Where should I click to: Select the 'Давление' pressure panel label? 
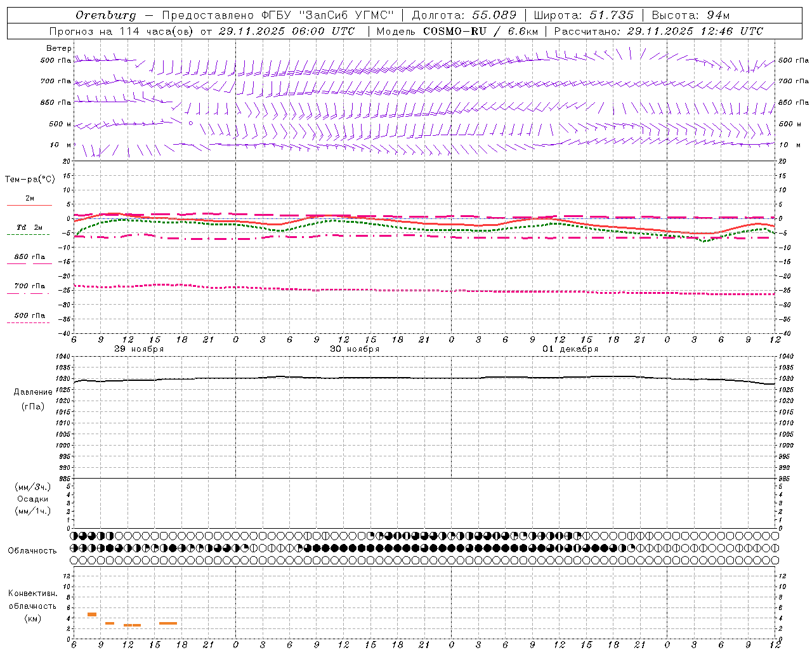(33, 392)
